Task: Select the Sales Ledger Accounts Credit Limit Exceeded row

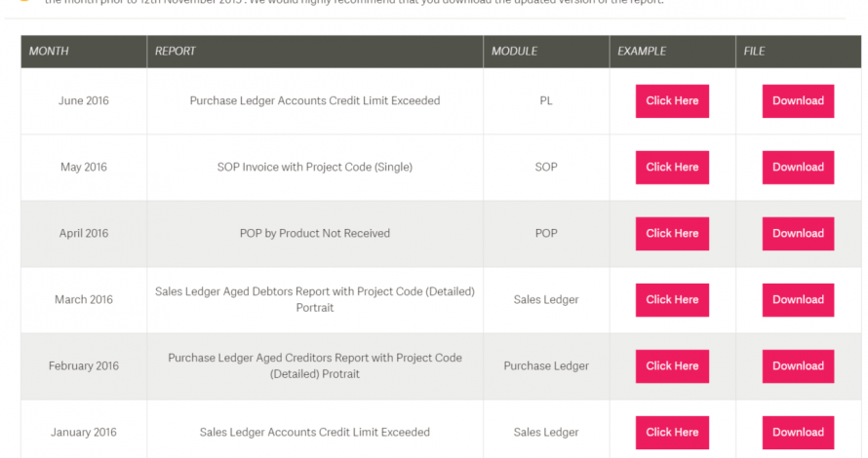Action: coord(441,432)
